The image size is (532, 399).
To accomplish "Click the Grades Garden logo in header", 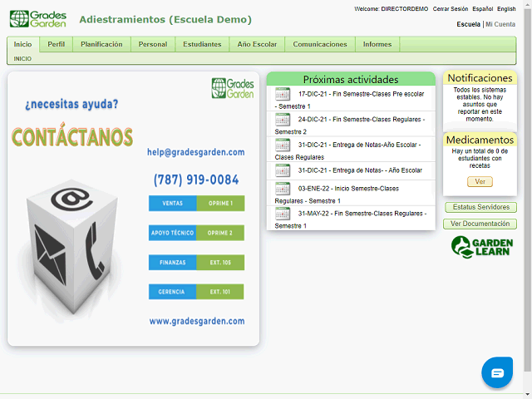I will point(38,19).
